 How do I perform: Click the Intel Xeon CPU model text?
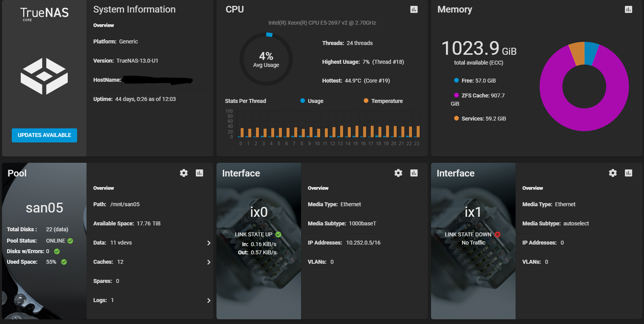[x=322, y=23]
